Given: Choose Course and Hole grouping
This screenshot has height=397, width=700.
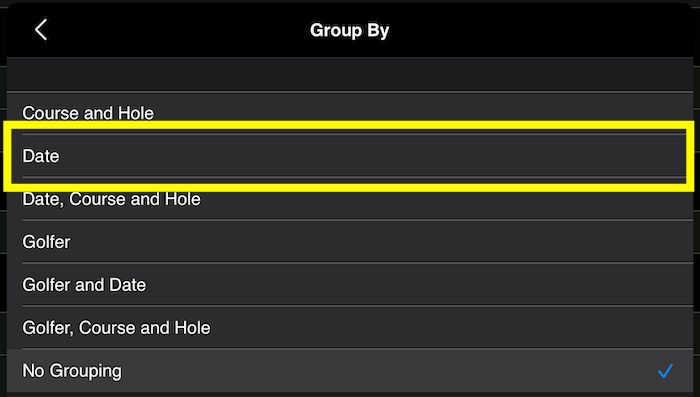Looking at the screenshot, I should tap(350, 113).
